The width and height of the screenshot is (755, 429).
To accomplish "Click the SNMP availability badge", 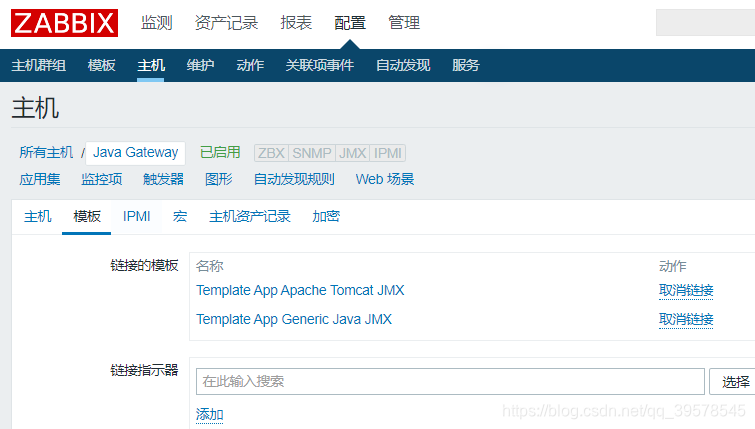I will 312,153.
